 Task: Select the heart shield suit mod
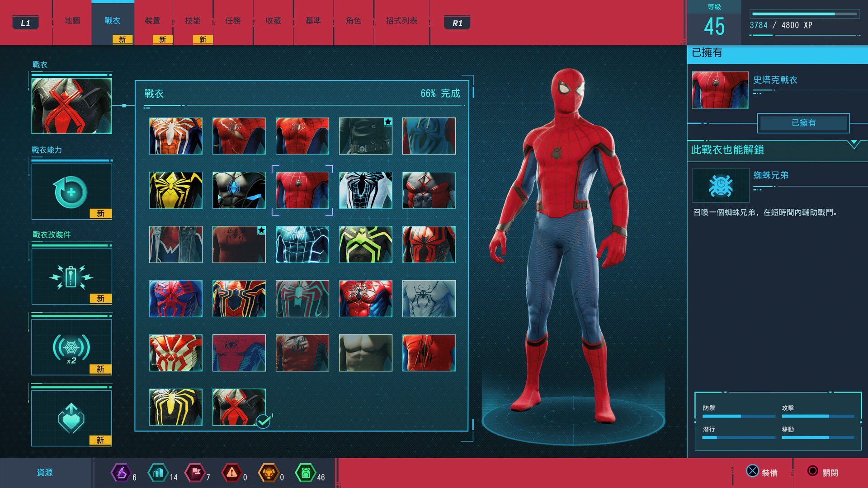[71, 418]
